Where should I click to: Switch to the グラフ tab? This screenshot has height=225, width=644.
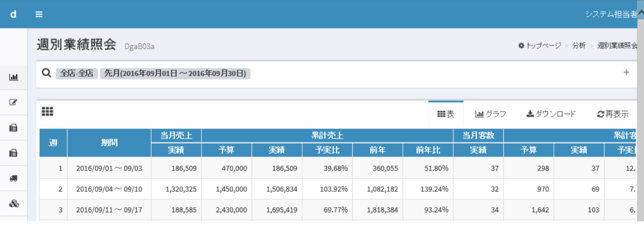[x=490, y=114]
